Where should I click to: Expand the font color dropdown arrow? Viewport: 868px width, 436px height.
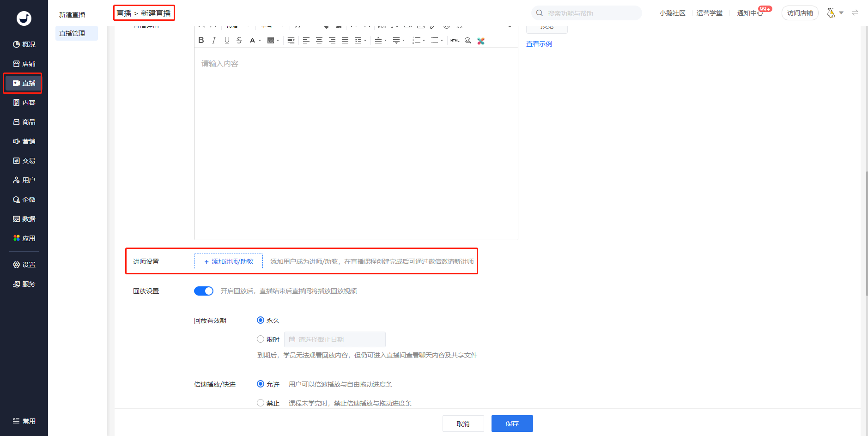pyautogui.click(x=260, y=41)
